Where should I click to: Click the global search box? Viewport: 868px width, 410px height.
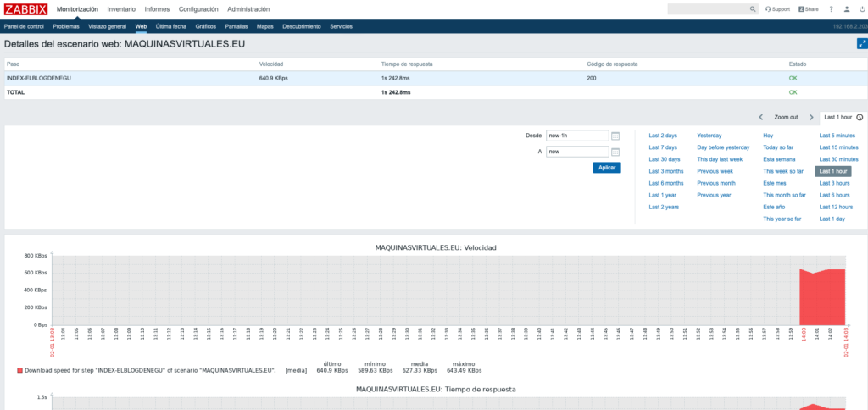click(709, 9)
